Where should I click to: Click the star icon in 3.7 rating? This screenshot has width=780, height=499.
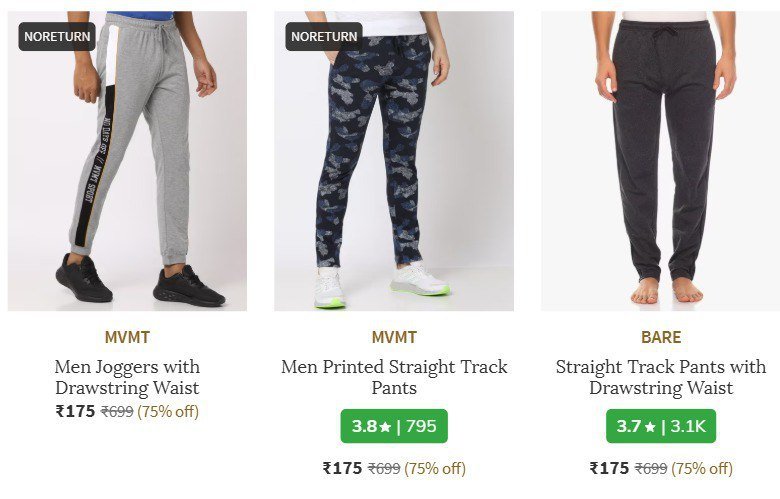650,427
